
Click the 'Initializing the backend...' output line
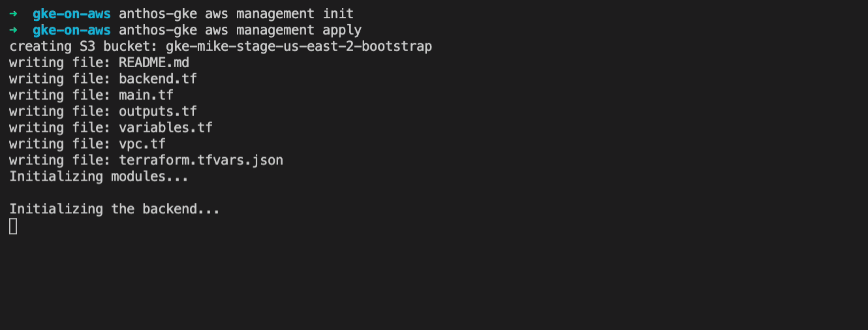115,209
